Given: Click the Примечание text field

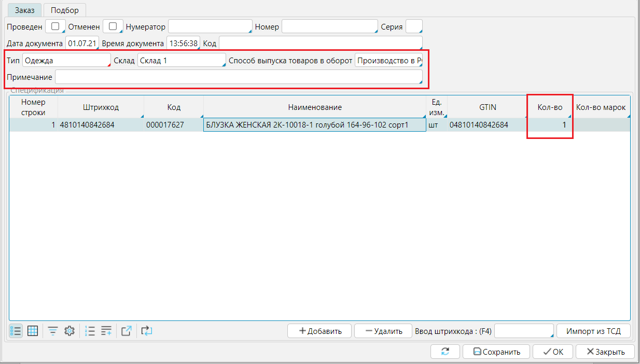Looking at the screenshot, I should tap(239, 77).
